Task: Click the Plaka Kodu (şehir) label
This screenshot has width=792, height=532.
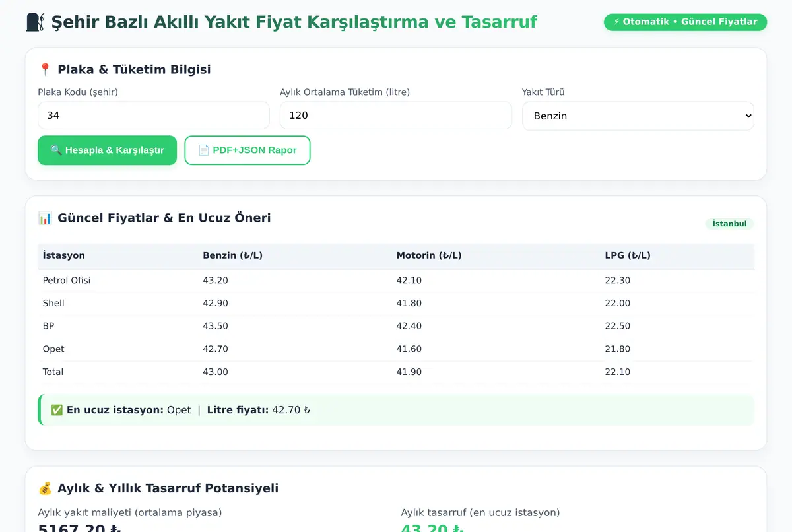Action: point(78,92)
